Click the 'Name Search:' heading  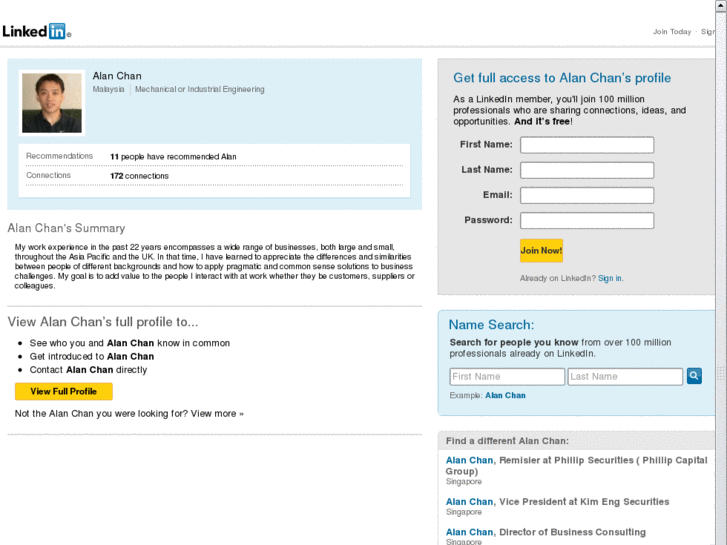coord(491,325)
